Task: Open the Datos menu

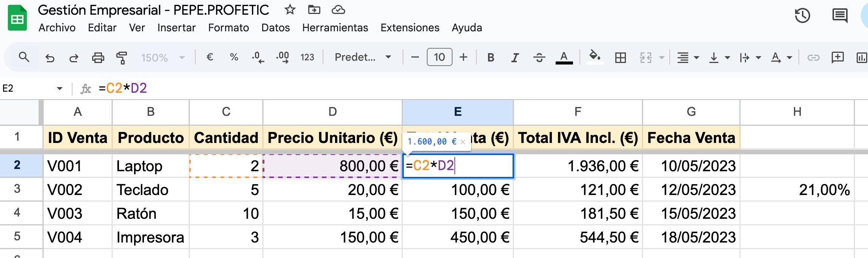Action: (275, 28)
